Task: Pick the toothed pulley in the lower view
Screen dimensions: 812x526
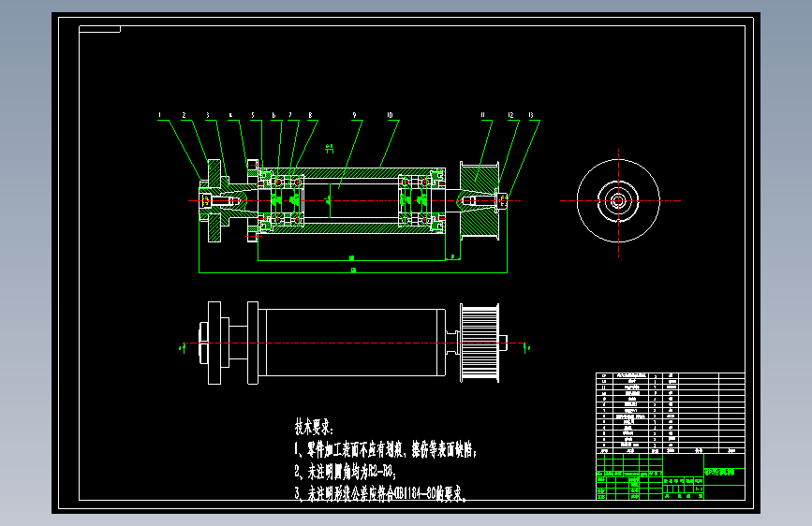Action: 480,343
